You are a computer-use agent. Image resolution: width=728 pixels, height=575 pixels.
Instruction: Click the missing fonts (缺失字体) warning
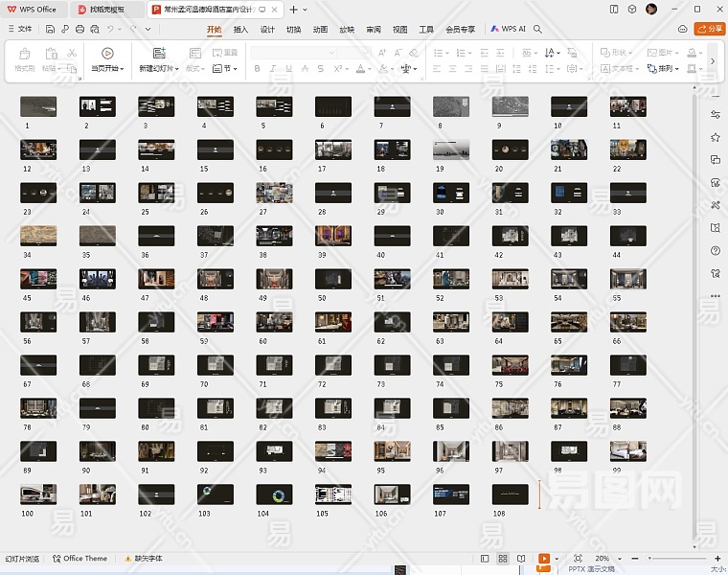[x=143, y=559]
